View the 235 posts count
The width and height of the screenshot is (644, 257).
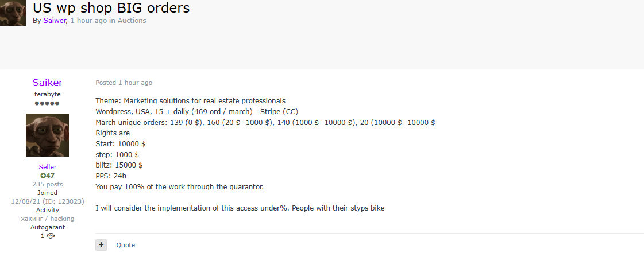pyautogui.click(x=48, y=184)
